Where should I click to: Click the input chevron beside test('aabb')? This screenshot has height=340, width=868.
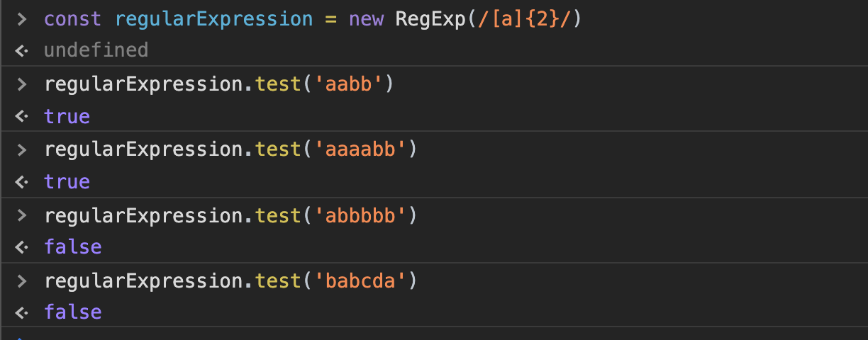pyautogui.click(x=22, y=84)
